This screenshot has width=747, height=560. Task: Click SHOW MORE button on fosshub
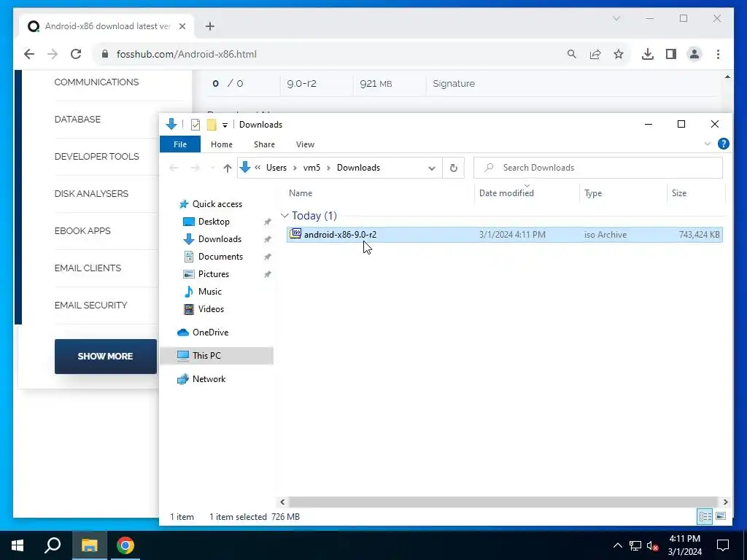pyautogui.click(x=105, y=356)
